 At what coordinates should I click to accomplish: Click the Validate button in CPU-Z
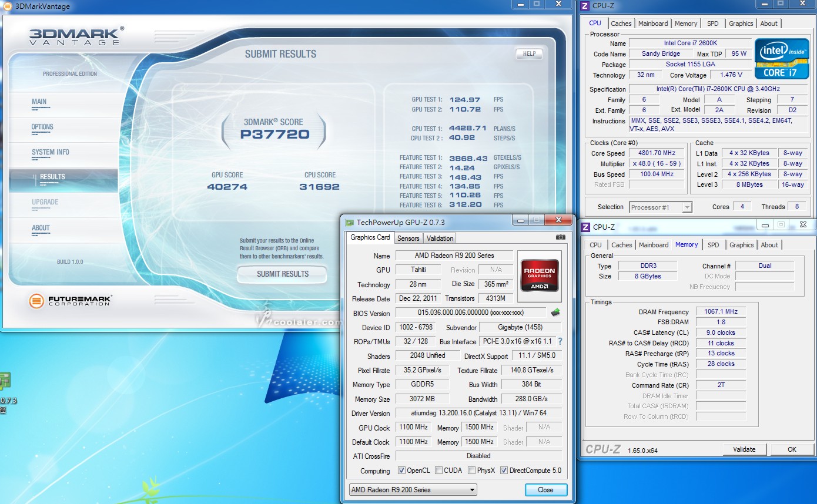pos(744,449)
